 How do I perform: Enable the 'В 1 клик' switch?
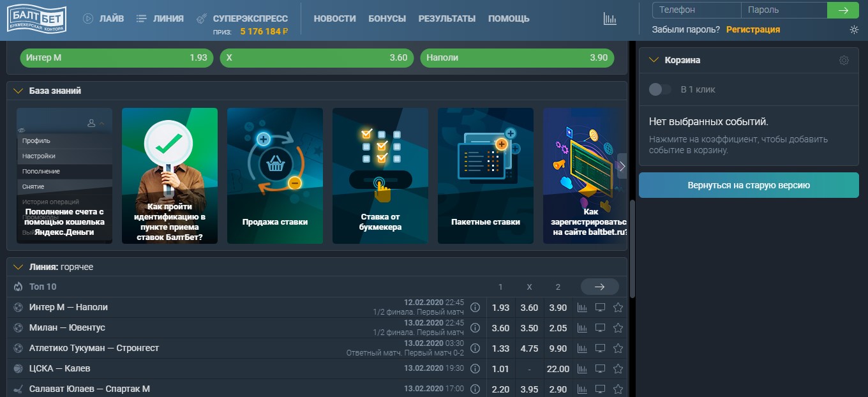click(660, 89)
